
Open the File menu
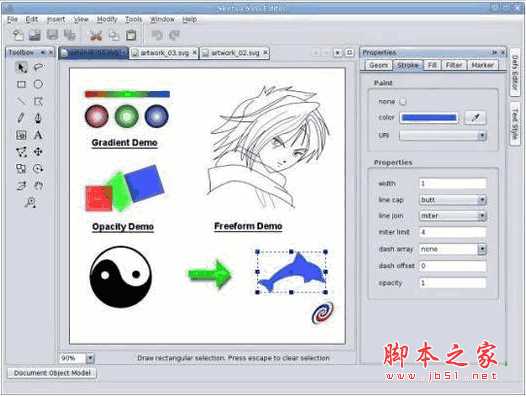pos(12,19)
